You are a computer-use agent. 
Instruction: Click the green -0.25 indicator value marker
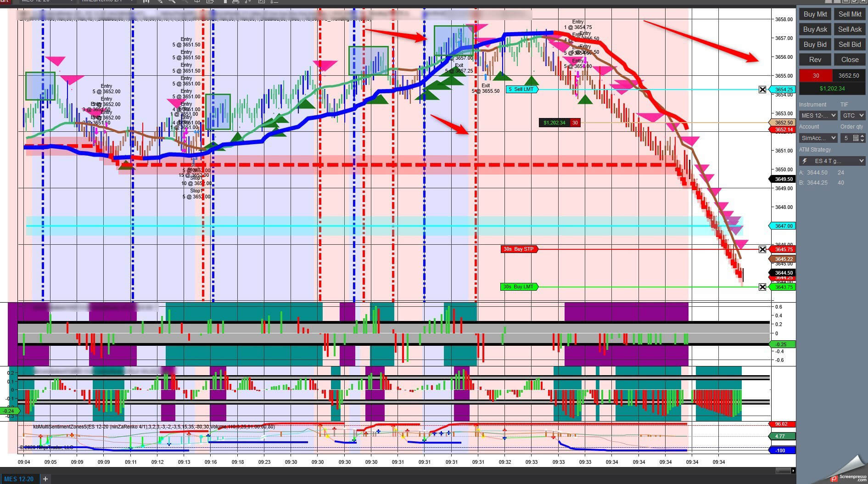(x=782, y=344)
